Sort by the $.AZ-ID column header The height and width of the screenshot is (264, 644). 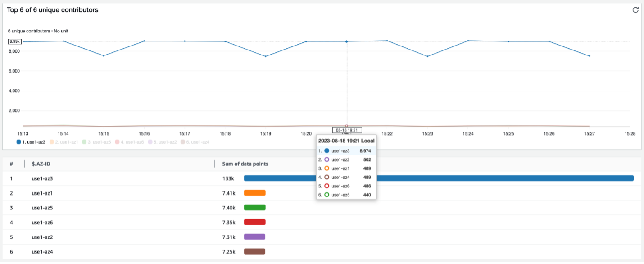41,164
